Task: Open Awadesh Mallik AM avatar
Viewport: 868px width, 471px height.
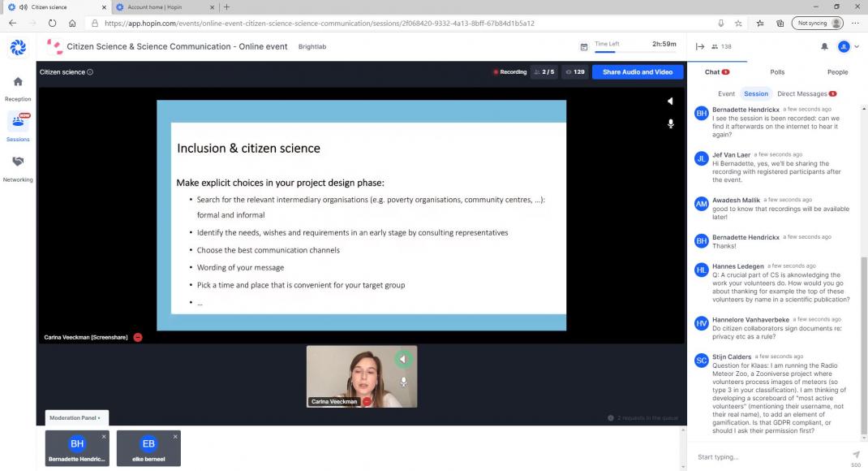Action: [702, 204]
